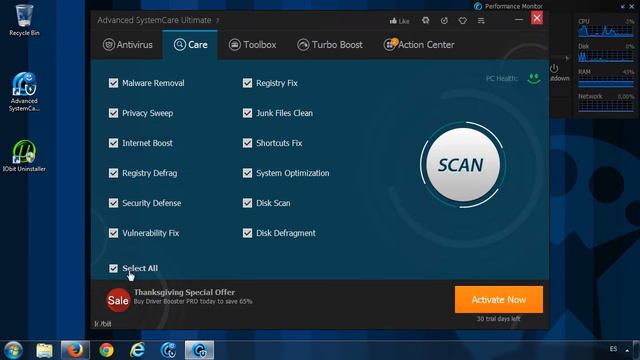Open the Action Center tab
640x360 pixels.
pos(419,44)
